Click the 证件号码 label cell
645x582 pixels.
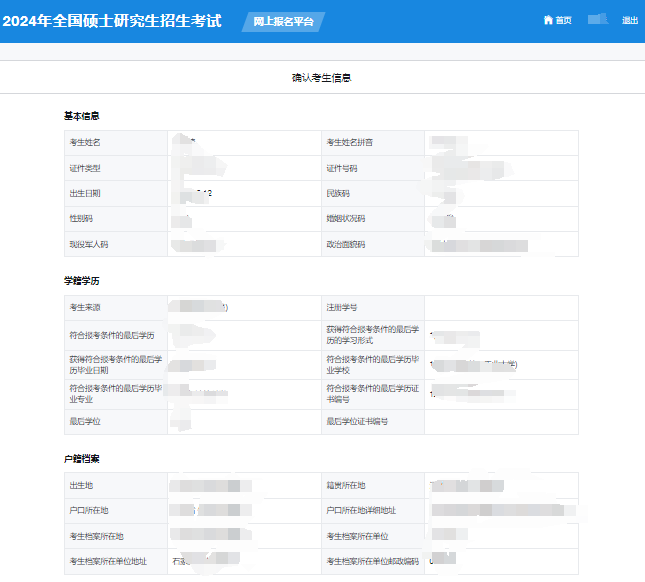(x=342, y=168)
